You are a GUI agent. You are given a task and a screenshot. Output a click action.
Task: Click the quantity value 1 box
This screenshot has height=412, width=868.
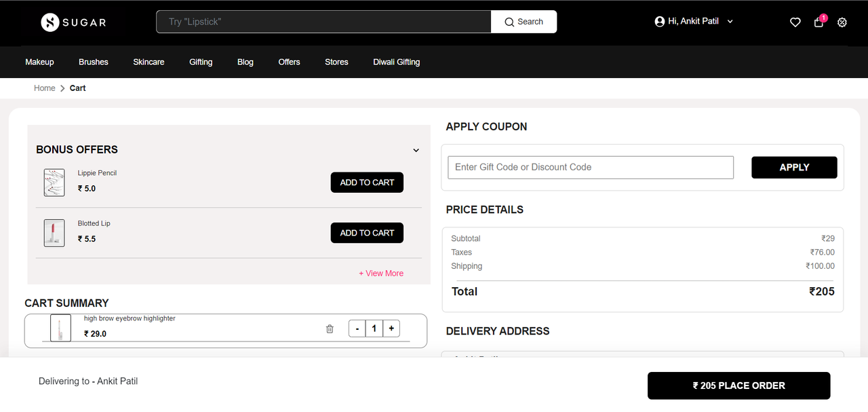[374, 329]
